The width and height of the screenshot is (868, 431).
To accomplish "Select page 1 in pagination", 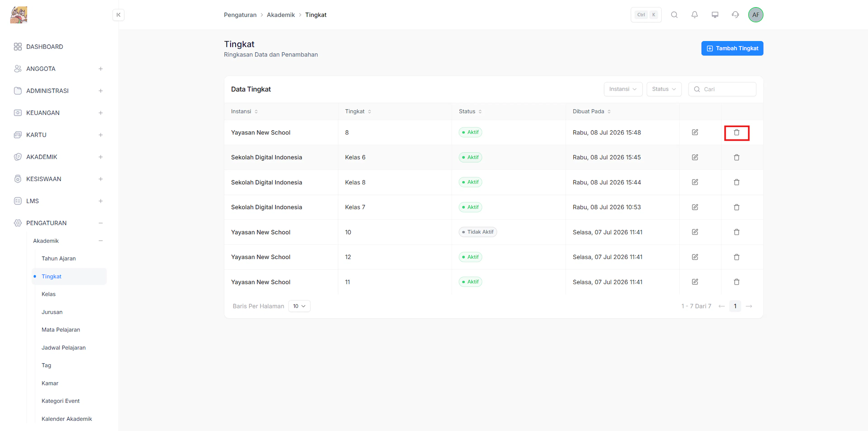I will click(x=735, y=306).
